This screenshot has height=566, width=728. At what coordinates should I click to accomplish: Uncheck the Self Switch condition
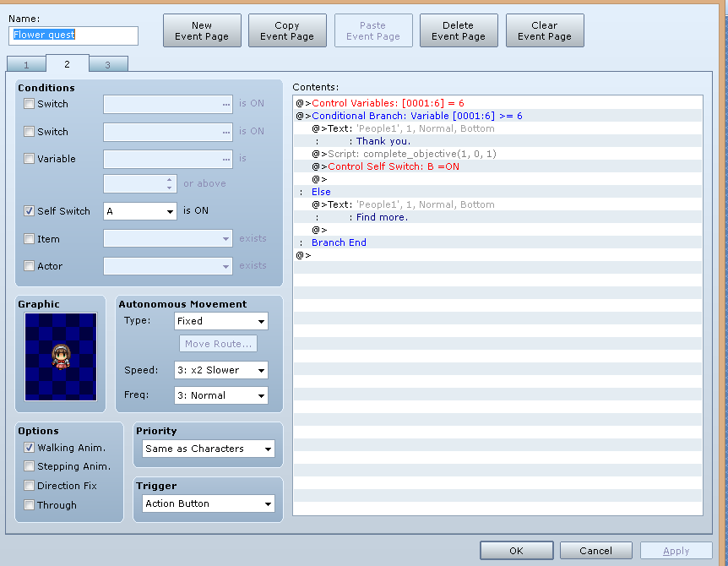30,211
